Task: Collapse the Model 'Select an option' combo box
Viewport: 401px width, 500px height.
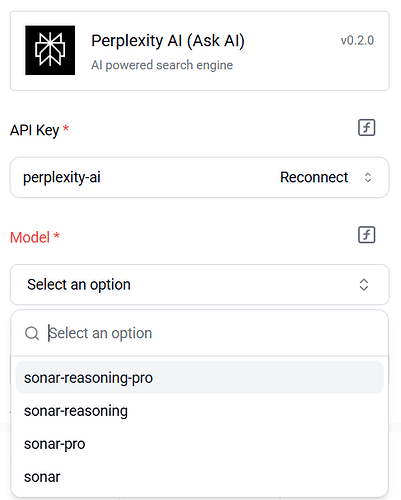Action: pos(199,285)
